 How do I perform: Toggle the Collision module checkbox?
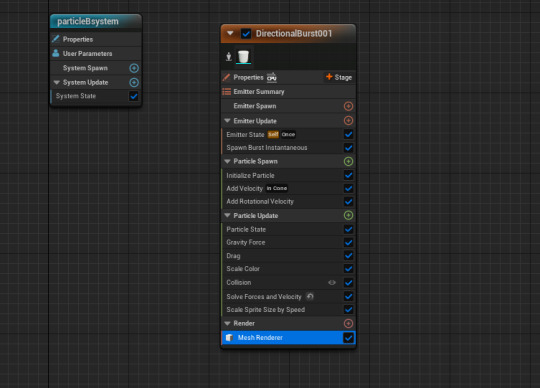[348, 283]
